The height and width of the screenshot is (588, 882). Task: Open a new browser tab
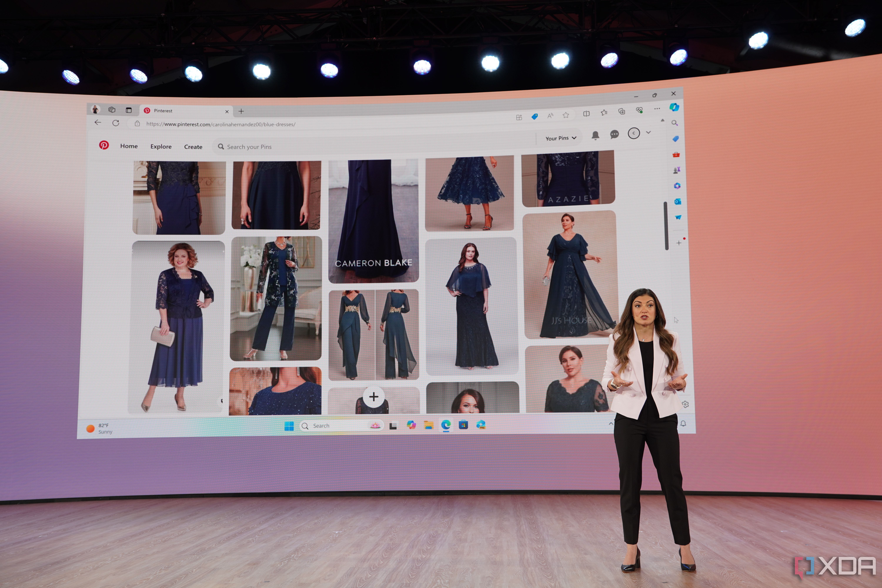click(241, 111)
